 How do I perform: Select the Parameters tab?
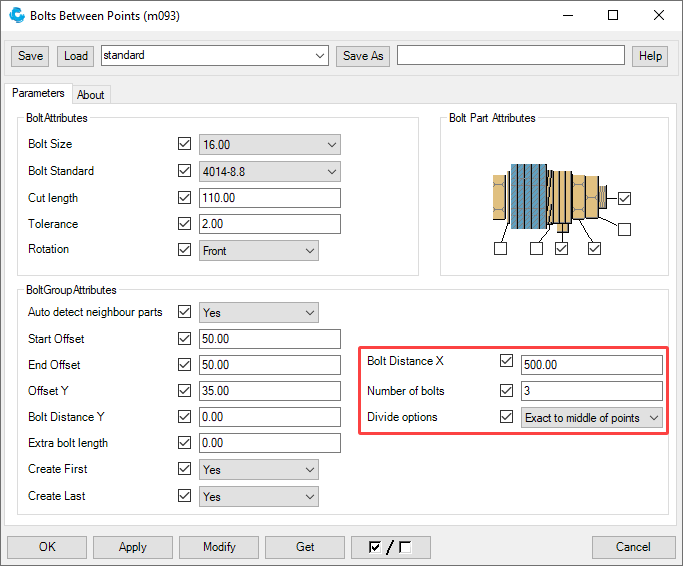pyautogui.click(x=38, y=94)
